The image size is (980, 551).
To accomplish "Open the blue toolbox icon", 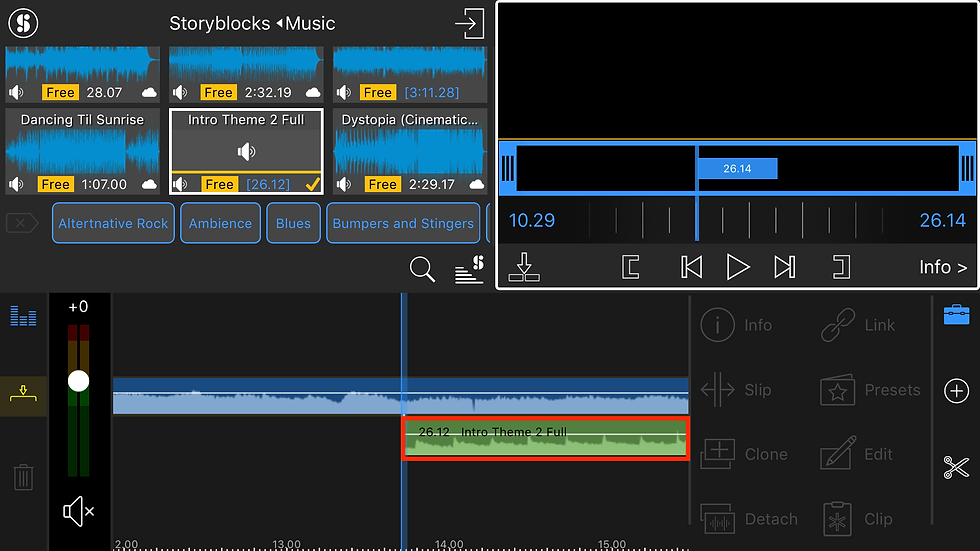I will pos(956,314).
